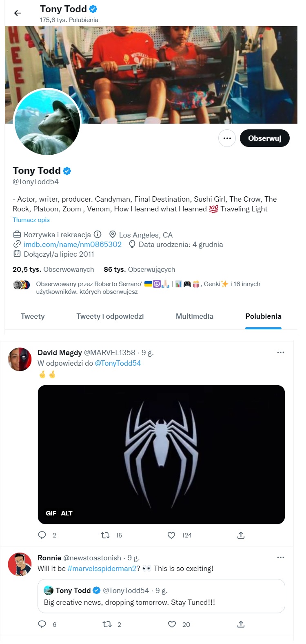Like Ronnie's tweet

coord(172,624)
